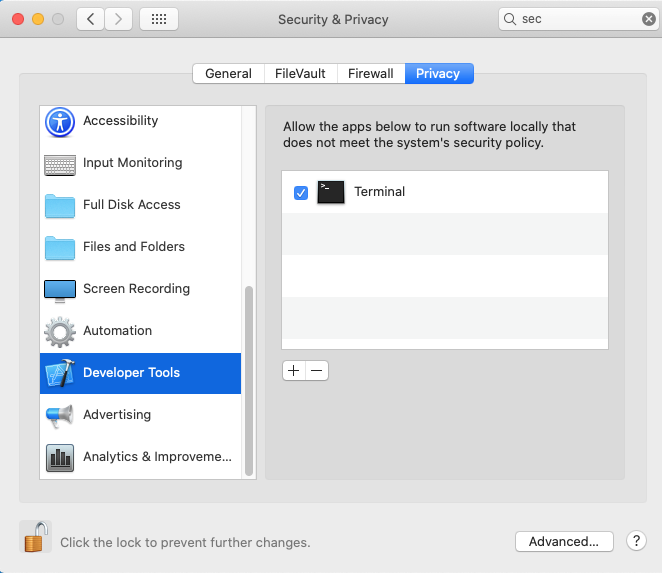Select Developer Tools label
The image size is (662, 573).
tap(131, 372)
